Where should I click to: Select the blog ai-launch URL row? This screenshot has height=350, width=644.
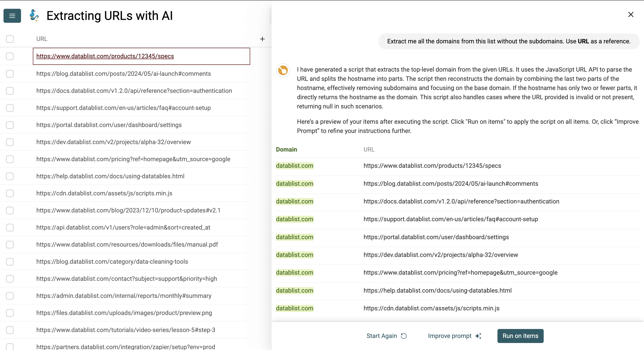pos(124,74)
